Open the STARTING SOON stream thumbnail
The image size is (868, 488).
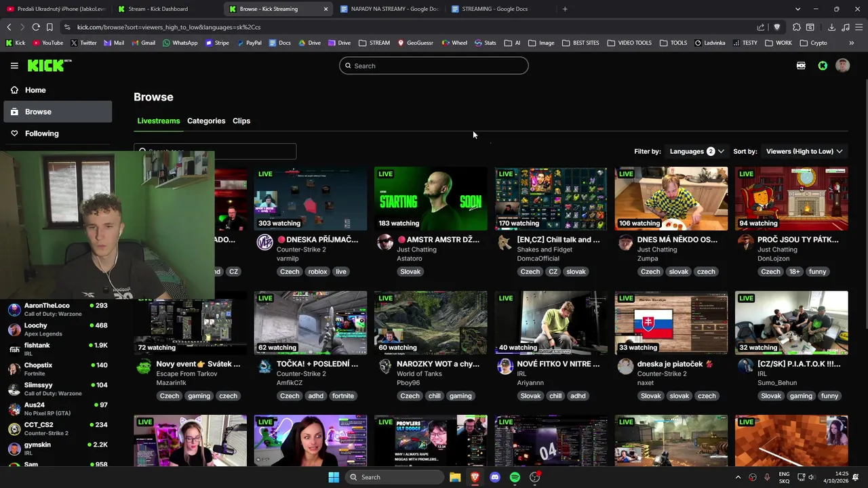tap(431, 199)
